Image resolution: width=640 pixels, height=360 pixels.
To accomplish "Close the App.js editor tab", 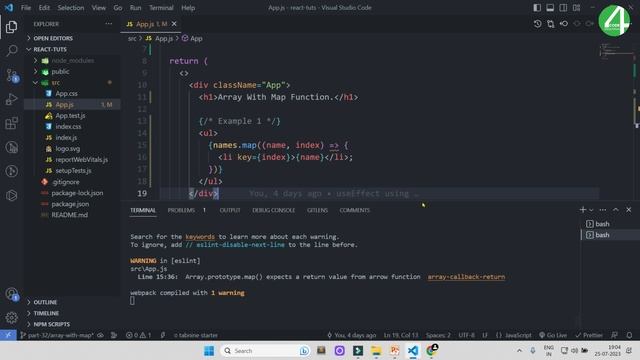I will (x=174, y=24).
